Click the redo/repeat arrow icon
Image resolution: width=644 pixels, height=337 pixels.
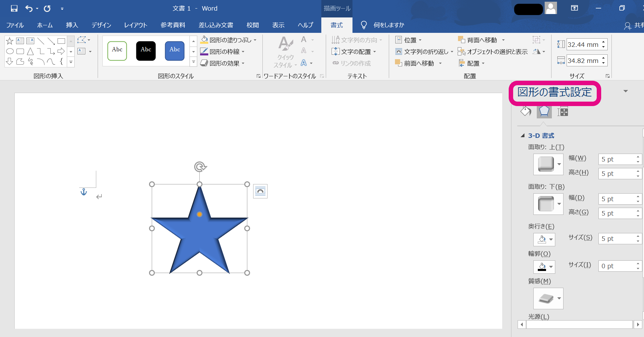[47, 9]
